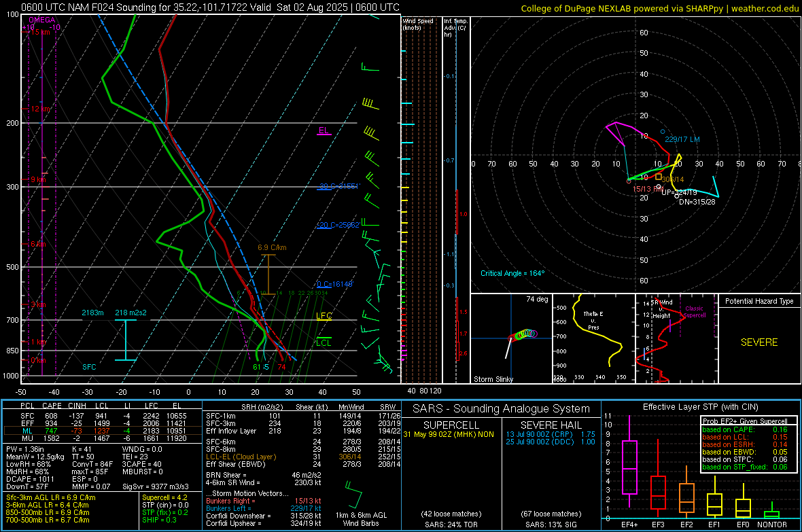Click the based on CAPE: 0.16 line
This screenshot has height=532, width=802.
point(745,429)
